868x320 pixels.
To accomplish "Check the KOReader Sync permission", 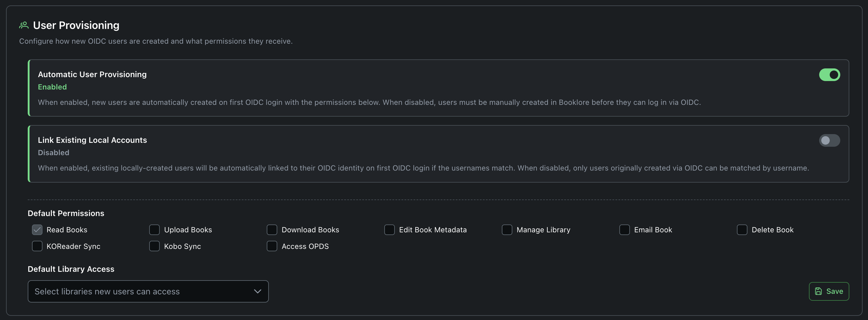I will tap(37, 246).
